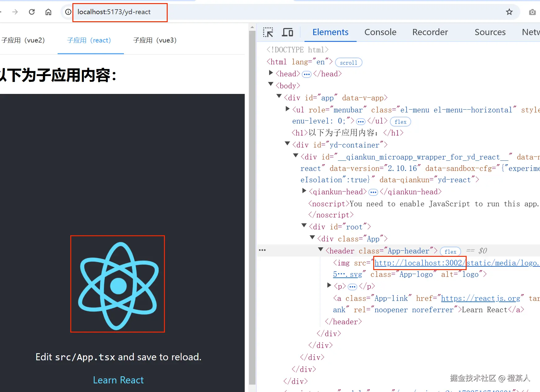The width and height of the screenshot is (540, 392).
Task: Expand the p element node
Action: 329,285
